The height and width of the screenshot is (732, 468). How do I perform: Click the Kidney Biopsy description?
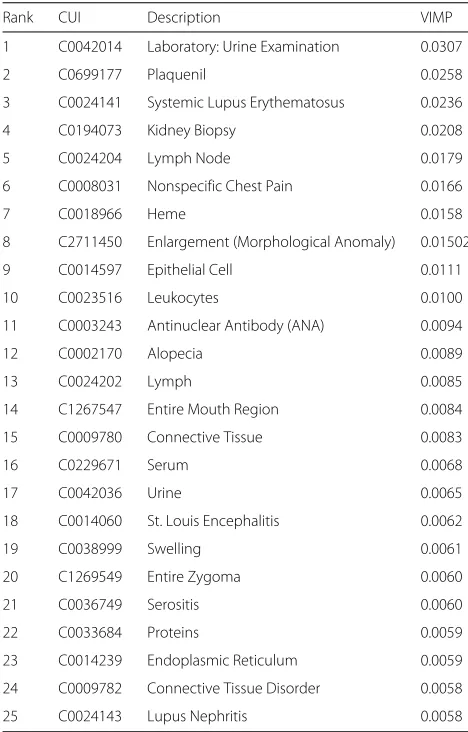(x=191, y=131)
